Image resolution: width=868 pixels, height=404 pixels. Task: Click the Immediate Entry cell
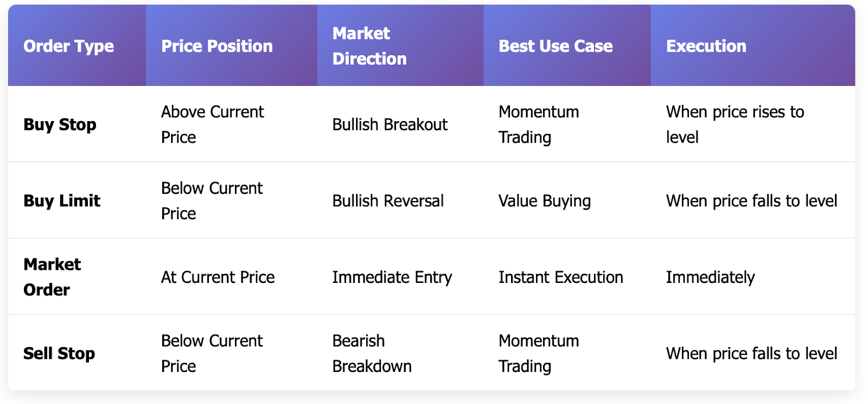[392, 277]
